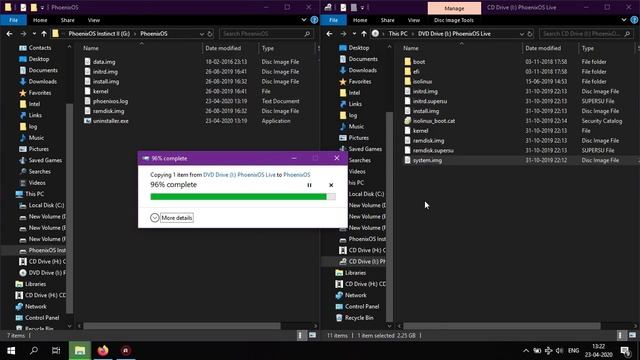Expand ribbon in right Explorer window
Image resolution: width=640 pixels, height=360 pixels.
(624, 20)
